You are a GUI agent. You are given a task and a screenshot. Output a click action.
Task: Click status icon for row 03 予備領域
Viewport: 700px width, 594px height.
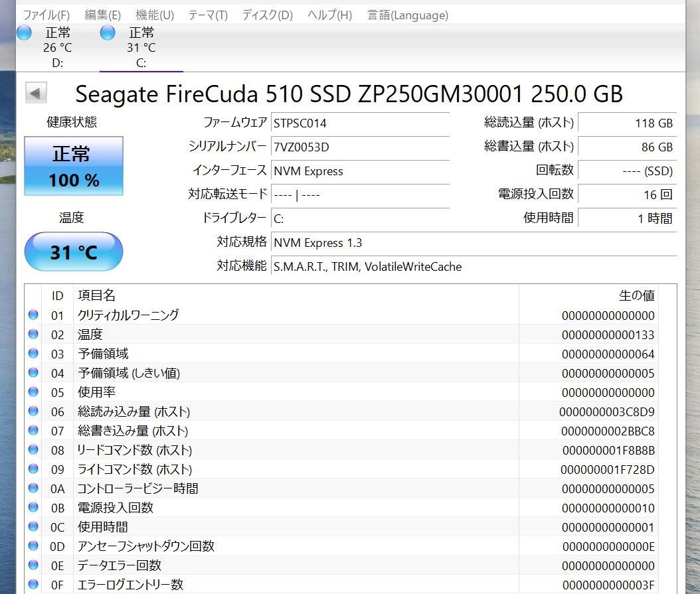coord(33,353)
